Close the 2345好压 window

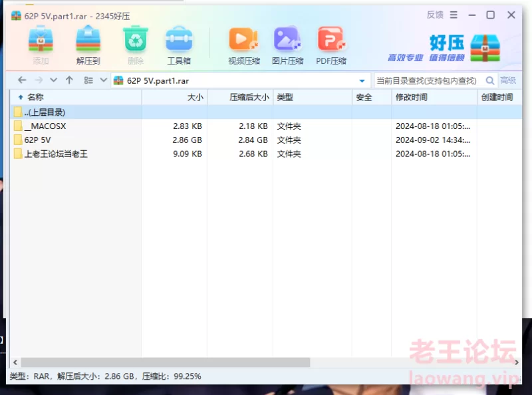[x=511, y=15]
